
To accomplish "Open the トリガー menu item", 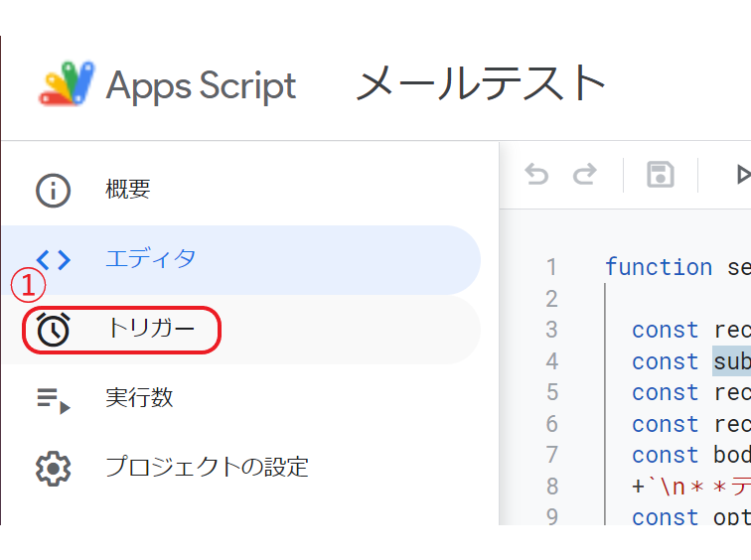I will (241, 330).
